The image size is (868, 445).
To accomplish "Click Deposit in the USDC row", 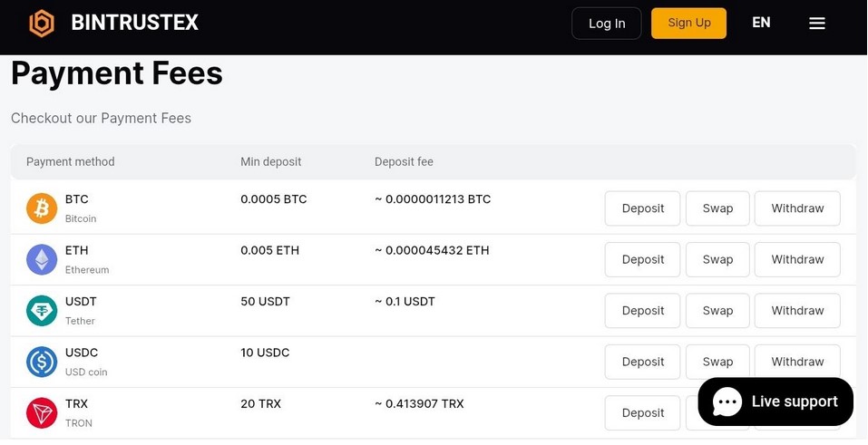I will [x=642, y=362].
